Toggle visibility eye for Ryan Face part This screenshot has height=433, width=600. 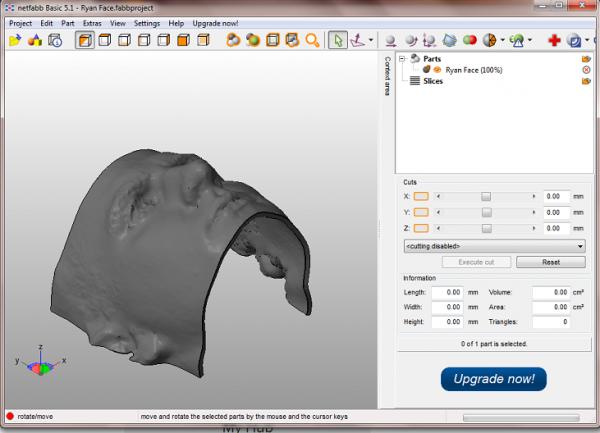[x=437, y=70]
